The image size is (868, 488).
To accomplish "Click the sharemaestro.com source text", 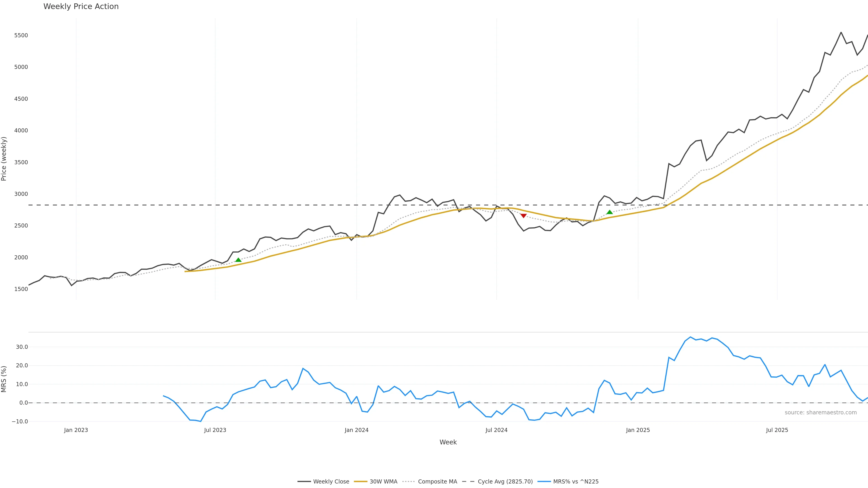I will pos(821,413).
